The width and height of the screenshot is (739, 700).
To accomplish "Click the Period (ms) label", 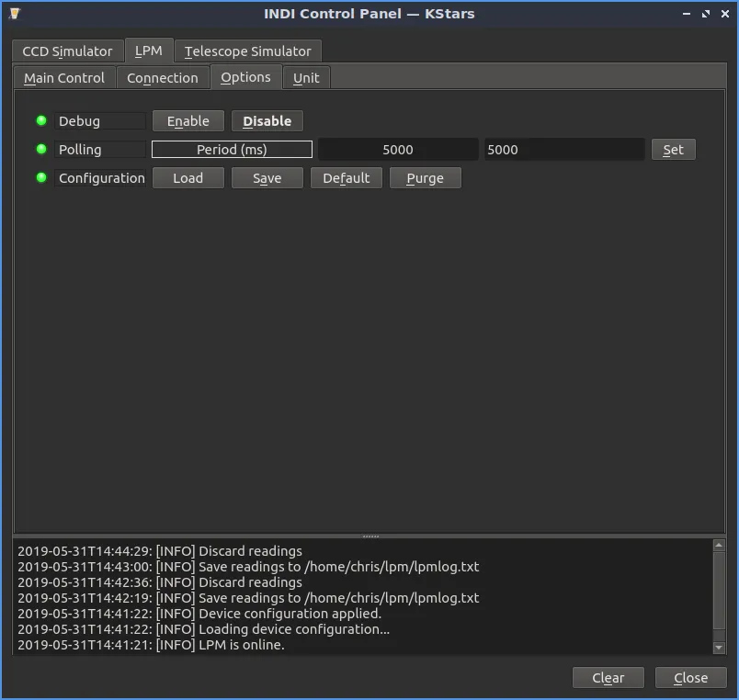I will (x=232, y=150).
